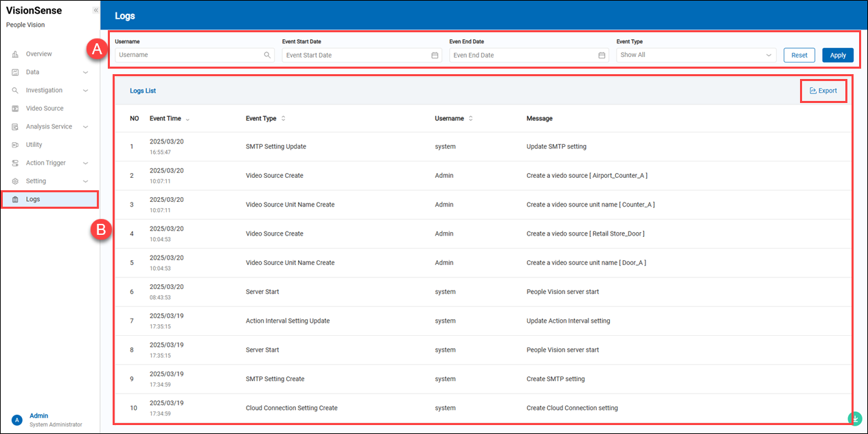Image resolution: width=868 pixels, height=434 pixels.
Task: Click the Overview chart icon in sidebar
Action: tap(15, 54)
